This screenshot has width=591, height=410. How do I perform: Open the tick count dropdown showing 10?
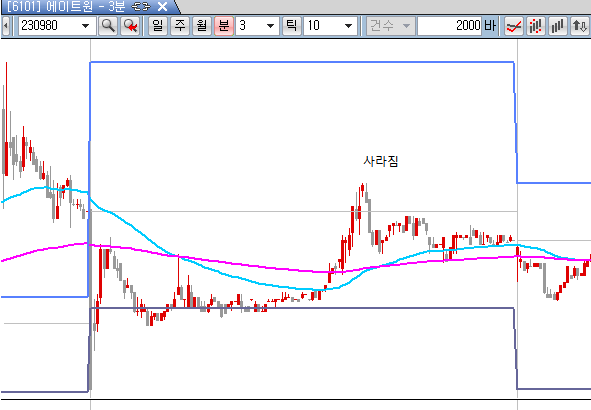click(x=348, y=26)
